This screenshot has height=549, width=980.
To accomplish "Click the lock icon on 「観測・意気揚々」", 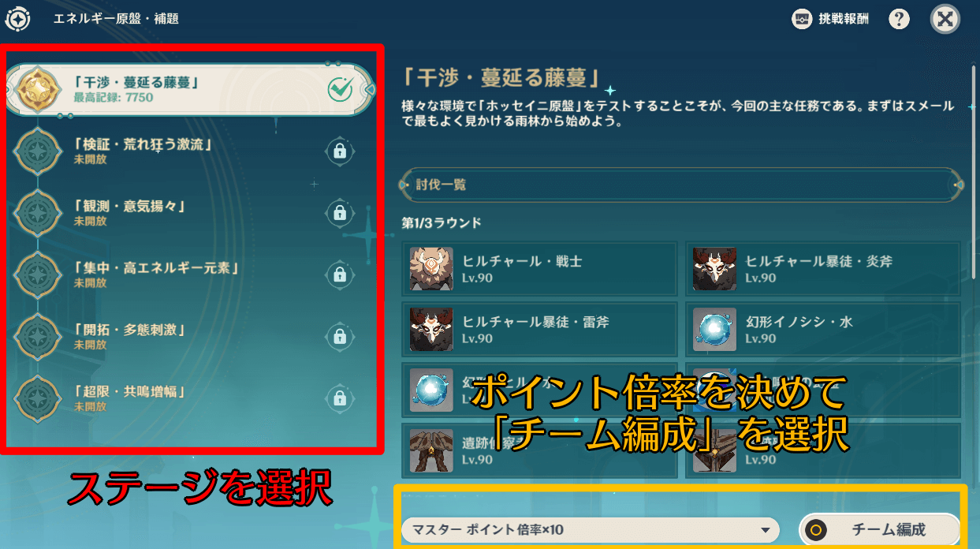I will click(x=340, y=213).
